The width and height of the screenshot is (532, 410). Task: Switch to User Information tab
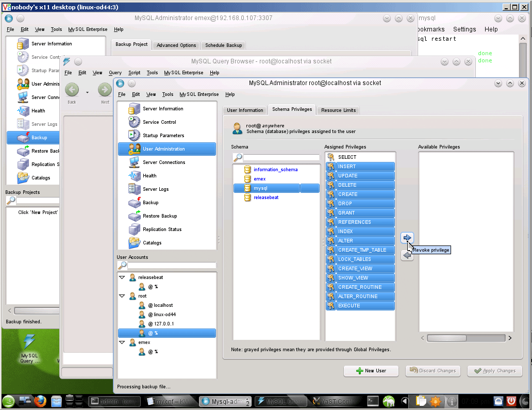(245, 110)
